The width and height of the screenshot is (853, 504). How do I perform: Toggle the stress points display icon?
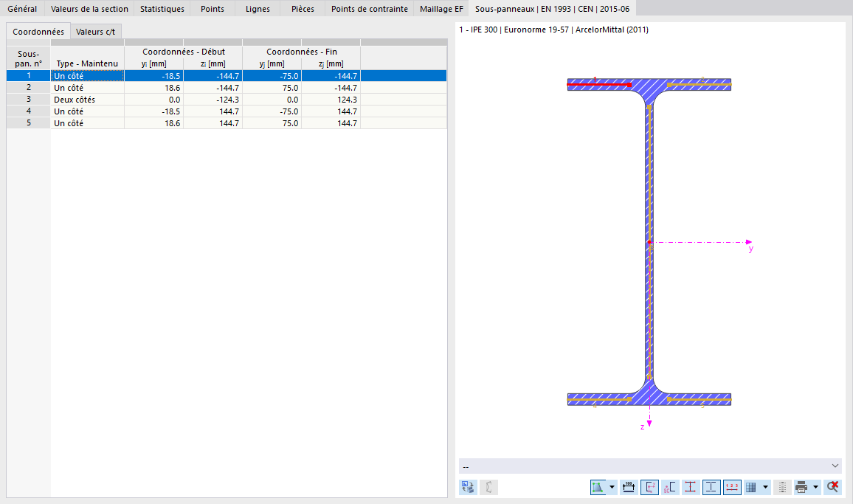pos(691,487)
